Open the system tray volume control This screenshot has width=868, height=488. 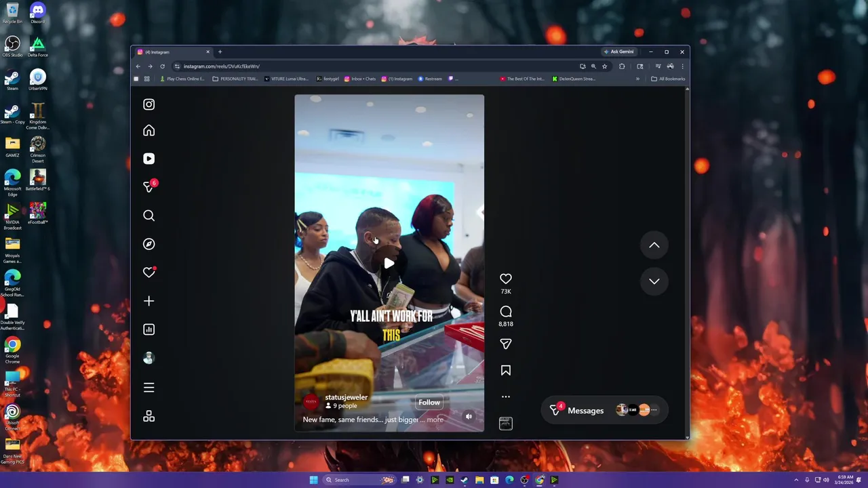pos(826,480)
